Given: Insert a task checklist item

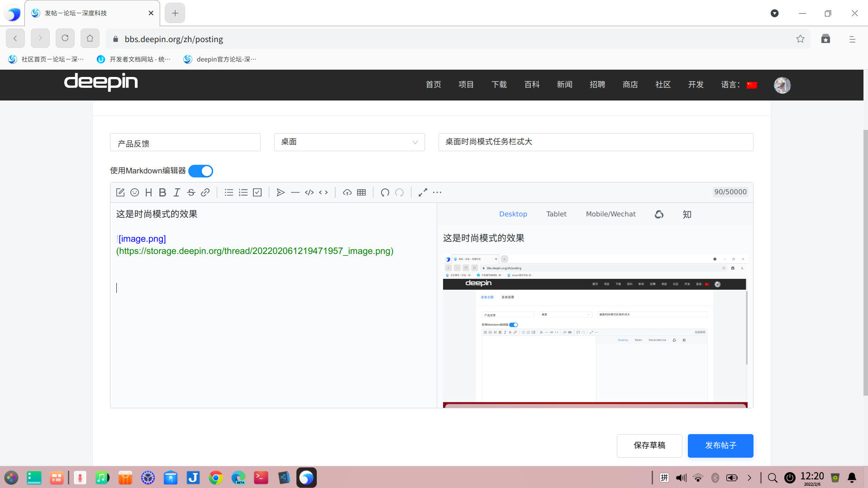Looking at the screenshot, I should 258,192.
